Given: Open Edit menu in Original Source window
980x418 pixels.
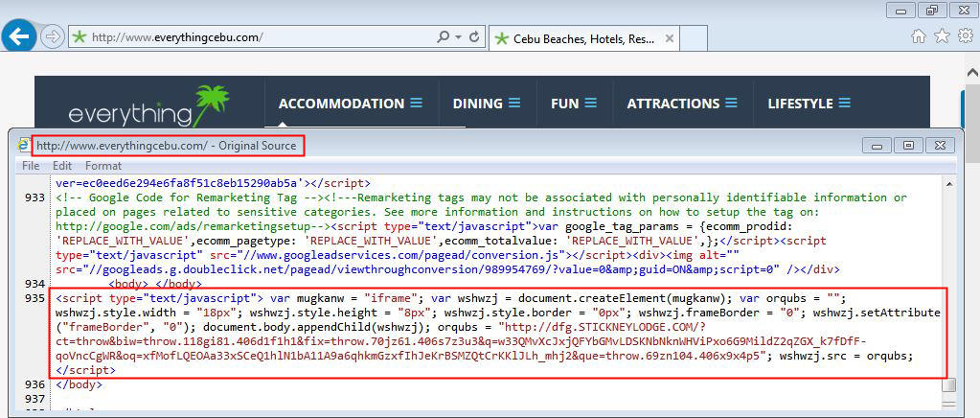Looking at the screenshot, I should [x=62, y=166].
